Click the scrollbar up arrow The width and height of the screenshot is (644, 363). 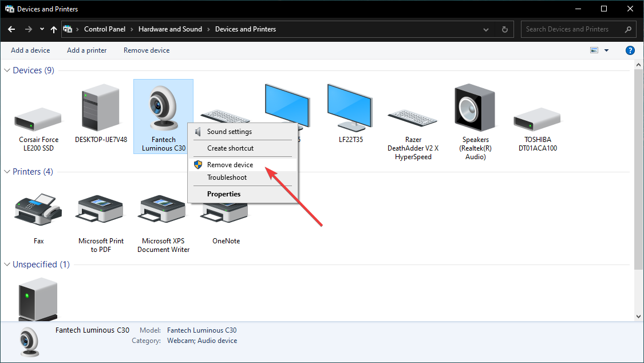click(639, 65)
